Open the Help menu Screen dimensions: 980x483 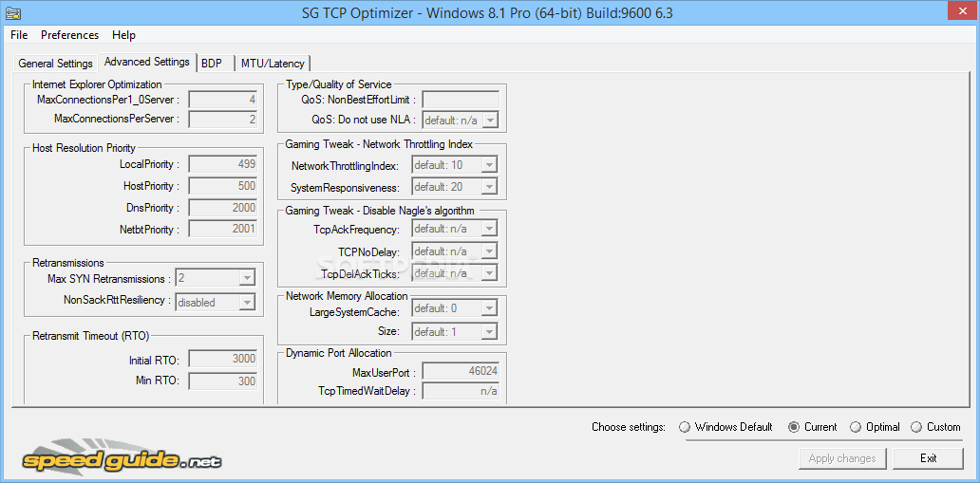(x=123, y=35)
